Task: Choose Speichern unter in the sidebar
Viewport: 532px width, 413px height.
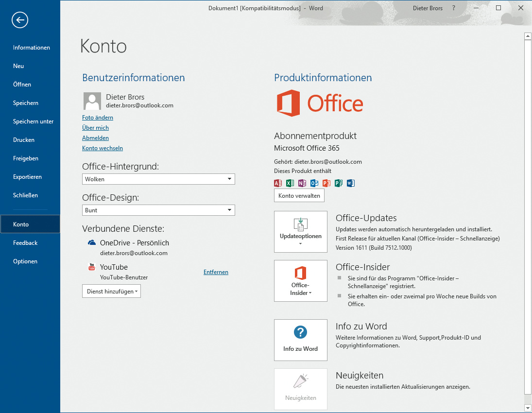Action: coord(30,121)
